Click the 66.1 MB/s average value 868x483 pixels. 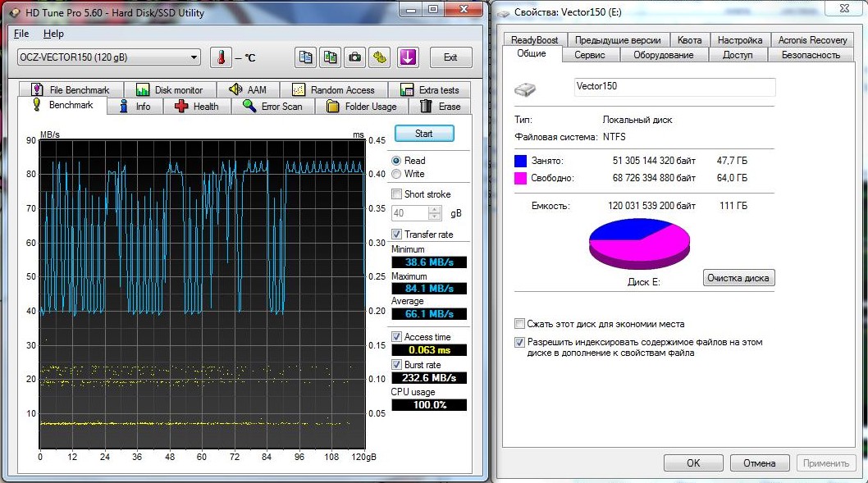(429, 314)
